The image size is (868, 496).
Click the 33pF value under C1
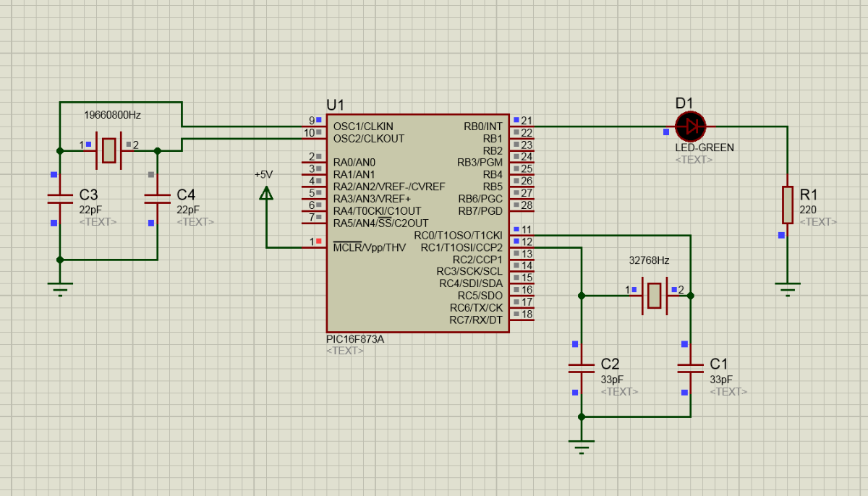pos(721,380)
